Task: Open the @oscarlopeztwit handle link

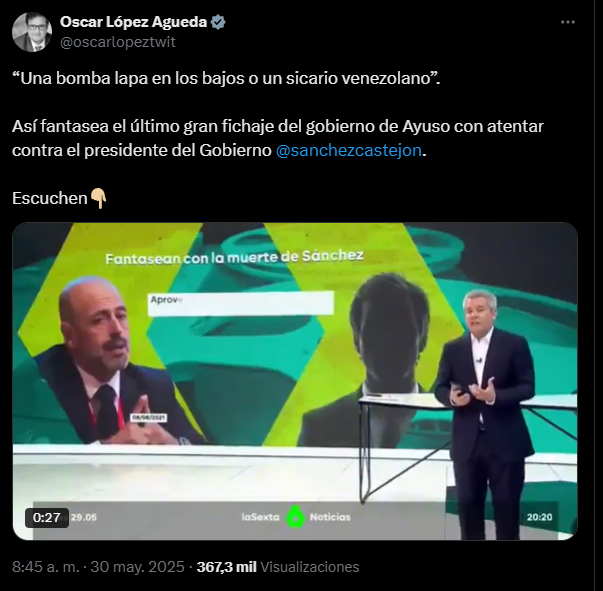Action: click(x=118, y=42)
